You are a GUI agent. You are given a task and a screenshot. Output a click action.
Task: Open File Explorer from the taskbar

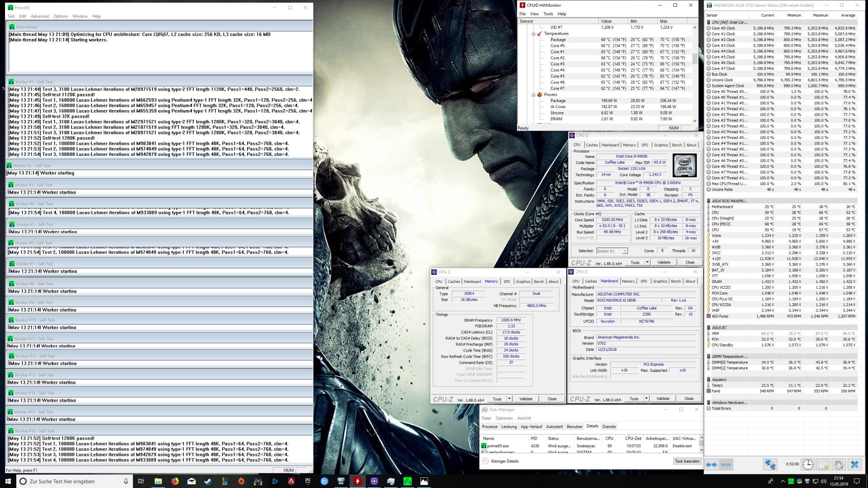[x=158, y=481]
